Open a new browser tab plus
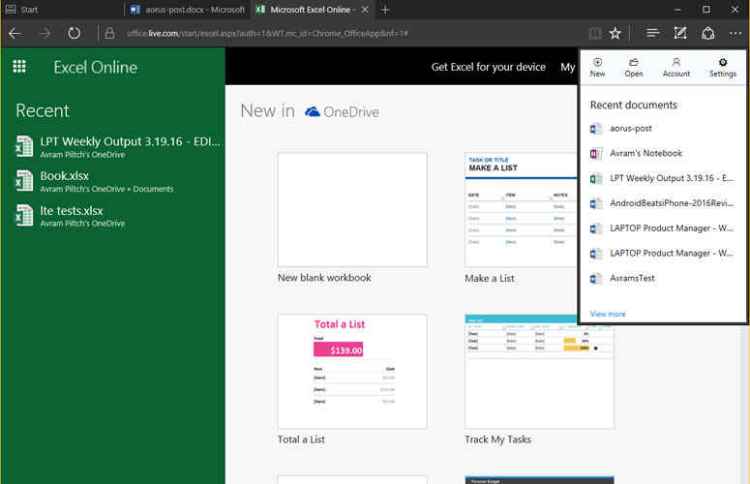Screen dimensions: 750x484 click(385, 10)
